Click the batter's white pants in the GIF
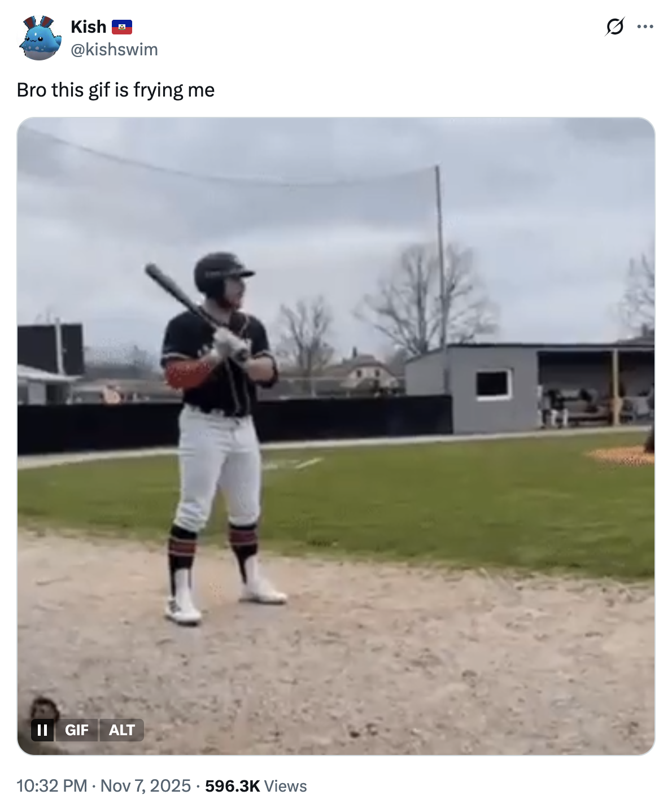Image resolution: width=672 pixels, height=812 pixels. click(x=218, y=468)
